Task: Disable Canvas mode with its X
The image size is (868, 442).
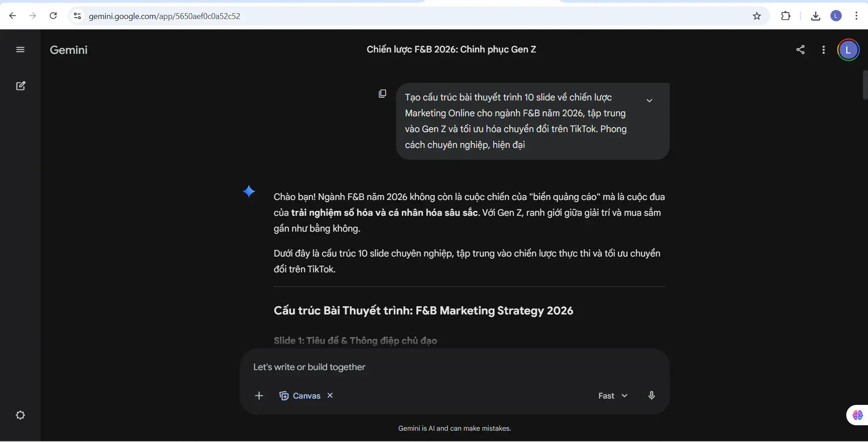Action: 329,395
